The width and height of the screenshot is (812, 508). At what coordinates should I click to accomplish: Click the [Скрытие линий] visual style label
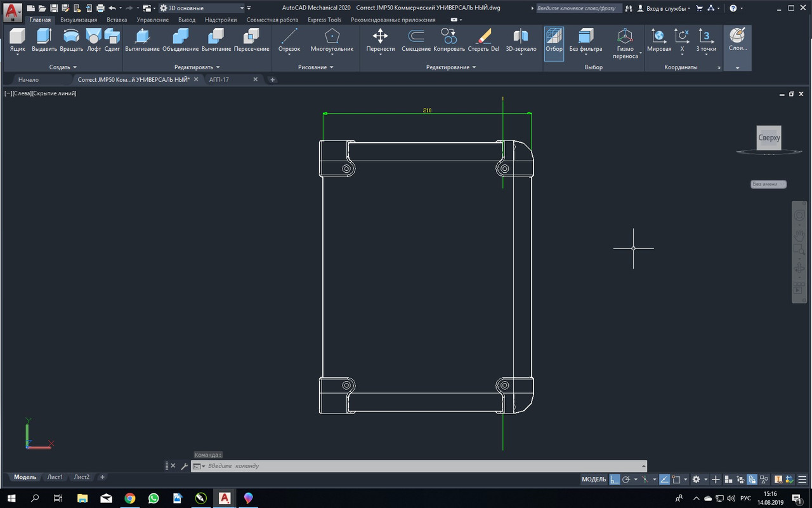point(54,93)
